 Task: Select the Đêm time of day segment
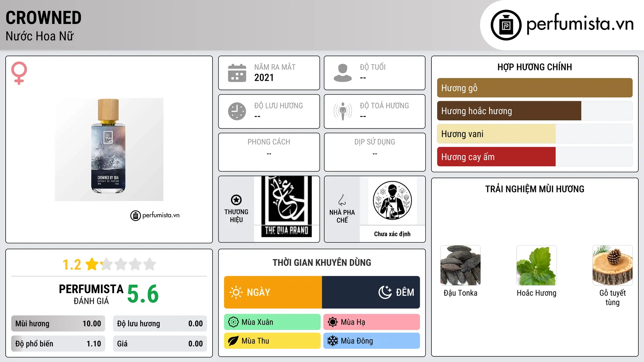(x=371, y=292)
